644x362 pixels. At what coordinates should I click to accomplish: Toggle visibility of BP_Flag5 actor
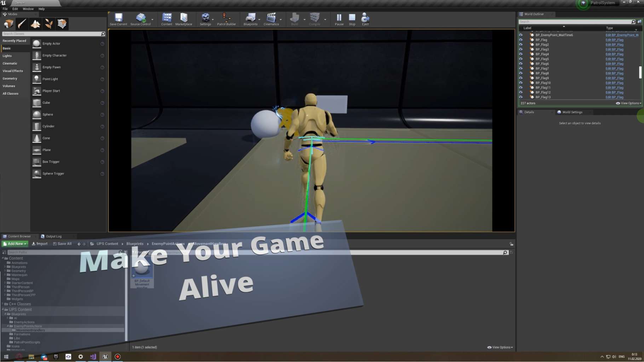click(x=521, y=59)
